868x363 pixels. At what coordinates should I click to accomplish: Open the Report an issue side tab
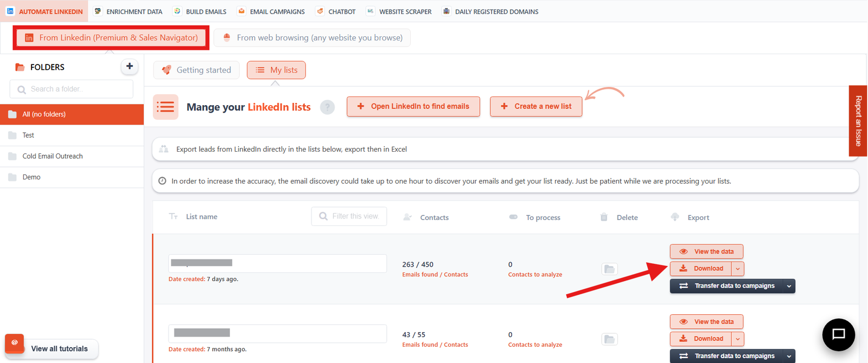point(858,121)
